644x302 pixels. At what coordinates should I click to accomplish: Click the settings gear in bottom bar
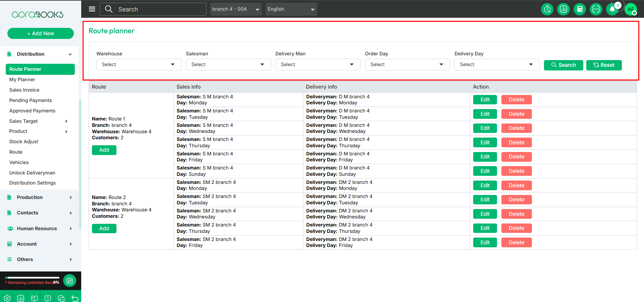pos(7,298)
